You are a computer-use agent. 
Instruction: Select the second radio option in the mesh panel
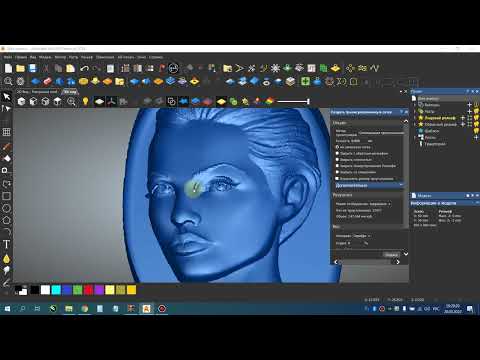click(337, 153)
